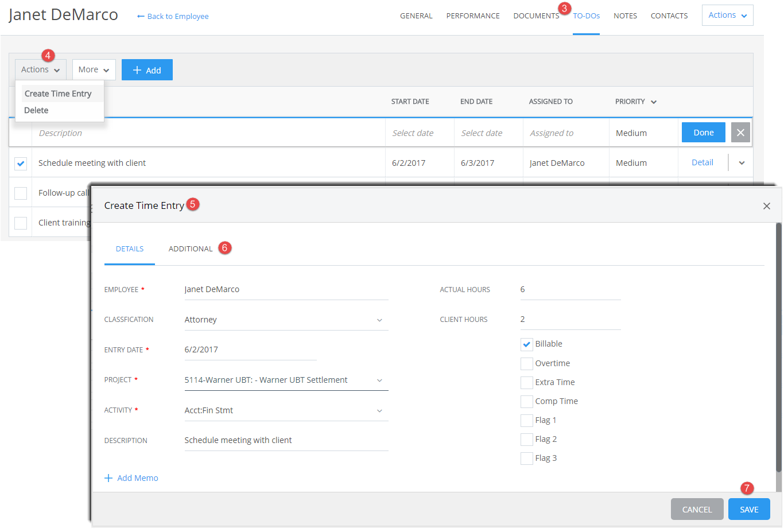Open the To-Dos toolbar Actions dropdown
Viewport: 784px width, 532px height.
click(x=41, y=69)
